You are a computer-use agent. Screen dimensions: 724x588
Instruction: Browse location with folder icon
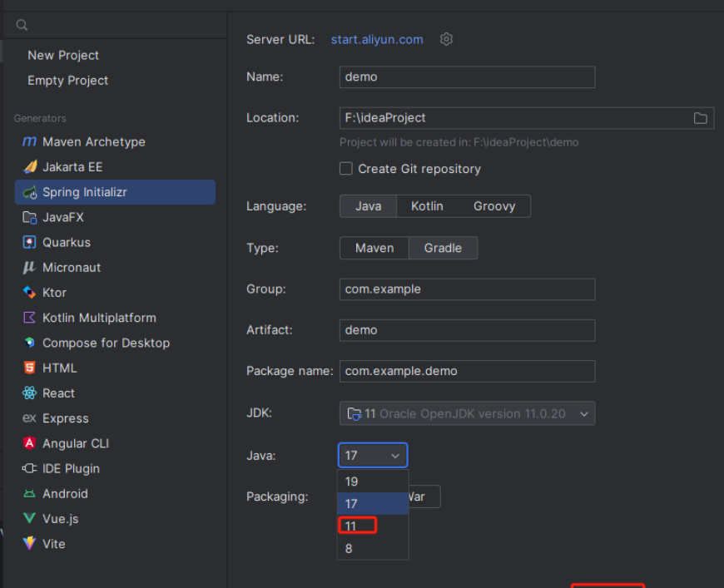pos(700,118)
